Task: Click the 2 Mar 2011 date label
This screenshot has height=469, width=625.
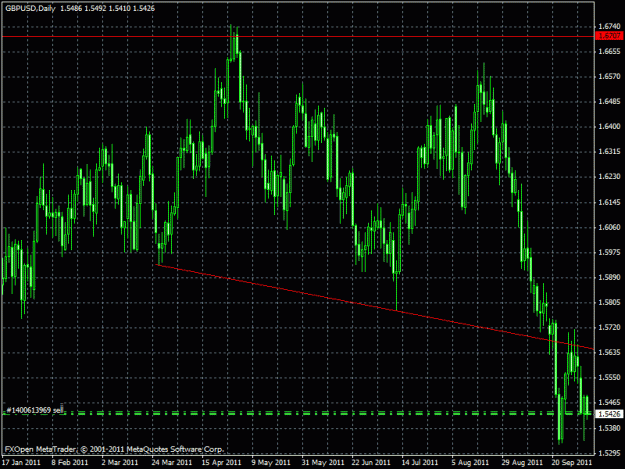Action: [x=120, y=462]
